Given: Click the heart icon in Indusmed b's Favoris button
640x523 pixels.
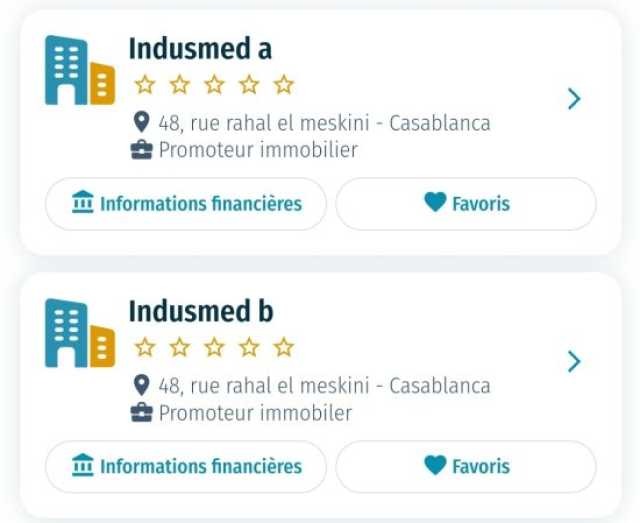Looking at the screenshot, I should coord(436,465).
